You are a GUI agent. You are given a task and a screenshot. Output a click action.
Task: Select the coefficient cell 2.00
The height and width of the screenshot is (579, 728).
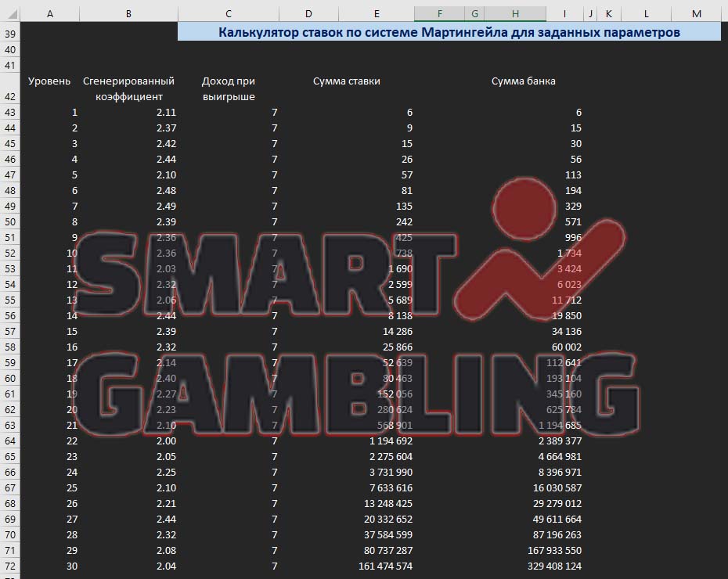[x=128, y=441]
